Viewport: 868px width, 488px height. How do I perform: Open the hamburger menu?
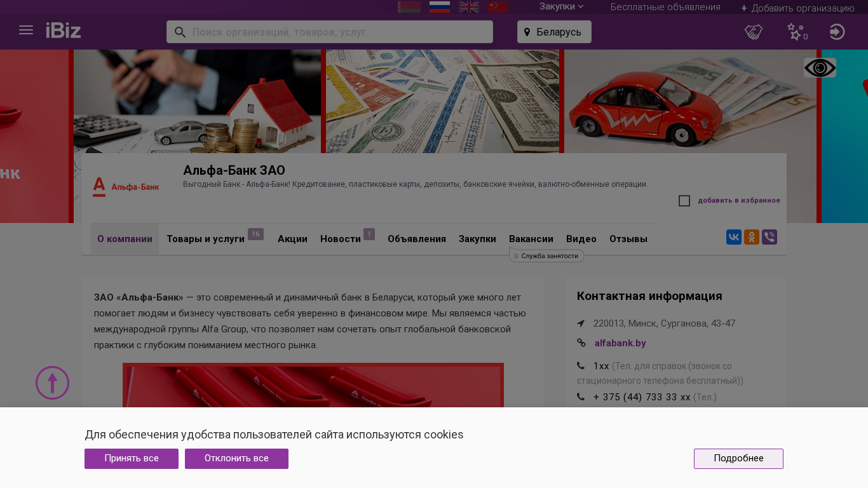(26, 30)
